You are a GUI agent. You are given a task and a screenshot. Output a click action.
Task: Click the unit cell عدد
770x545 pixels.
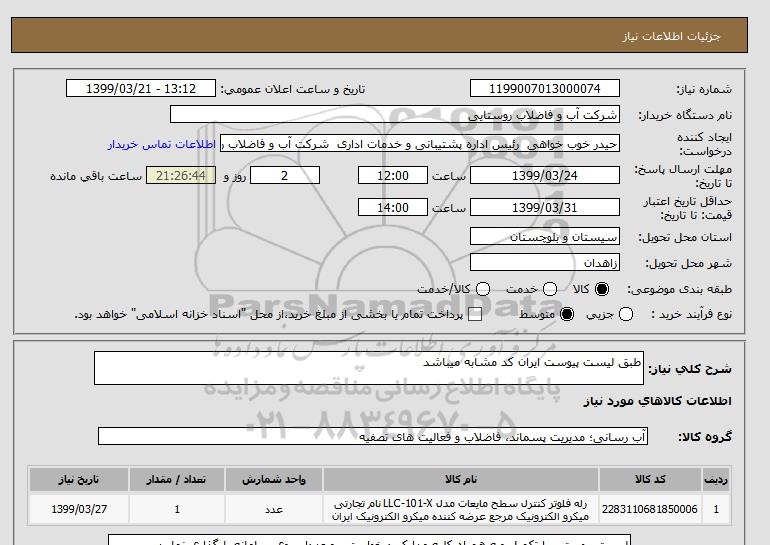[274, 510]
